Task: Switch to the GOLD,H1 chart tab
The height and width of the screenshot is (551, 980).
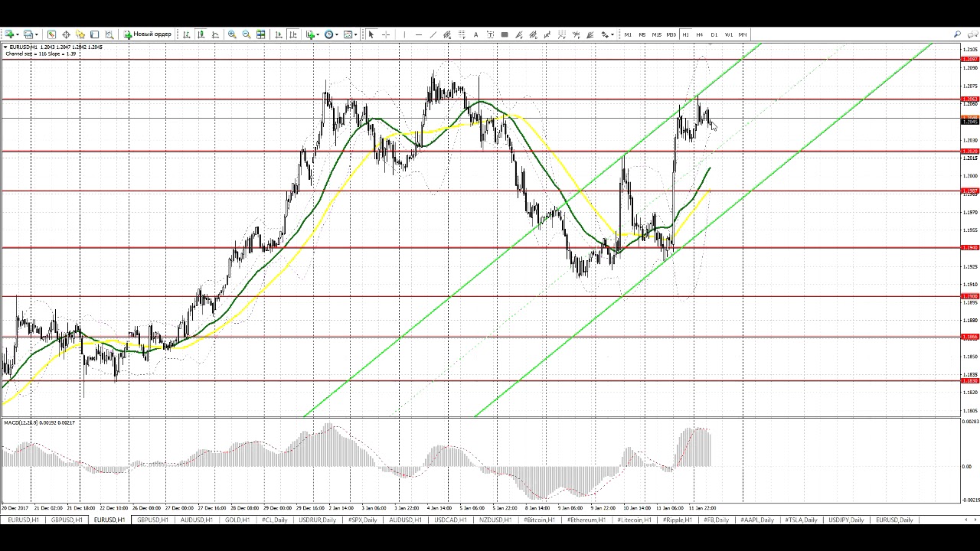Action: tap(237, 520)
